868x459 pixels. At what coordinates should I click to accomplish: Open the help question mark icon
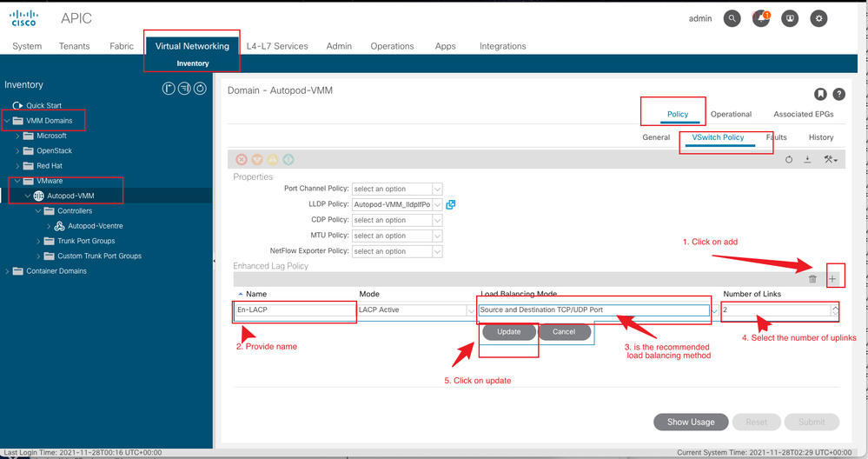coord(839,94)
